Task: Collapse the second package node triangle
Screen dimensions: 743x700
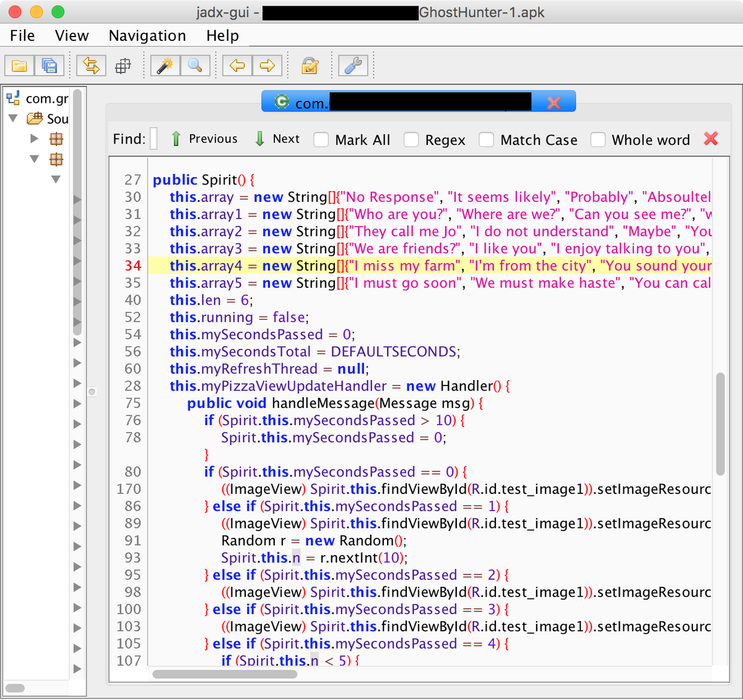Action: 35,159
